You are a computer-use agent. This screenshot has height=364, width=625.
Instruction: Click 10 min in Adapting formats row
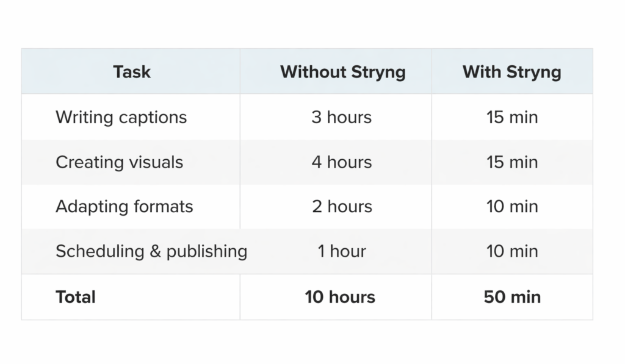pos(512,207)
